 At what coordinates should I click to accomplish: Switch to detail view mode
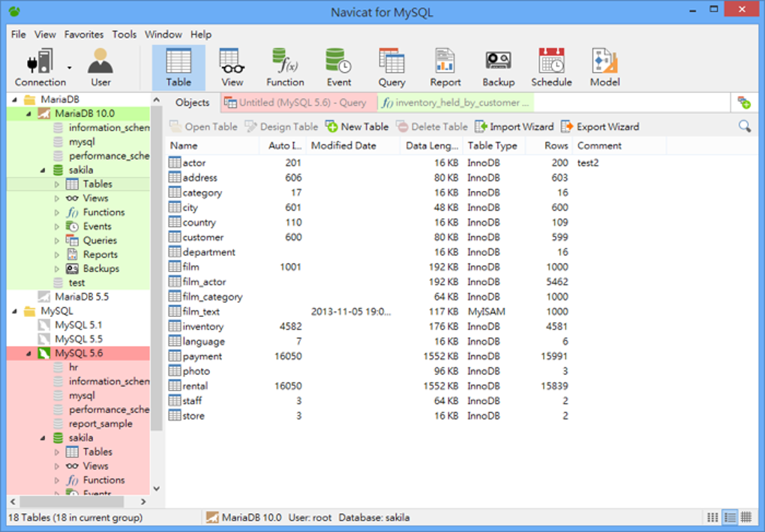tap(746, 517)
